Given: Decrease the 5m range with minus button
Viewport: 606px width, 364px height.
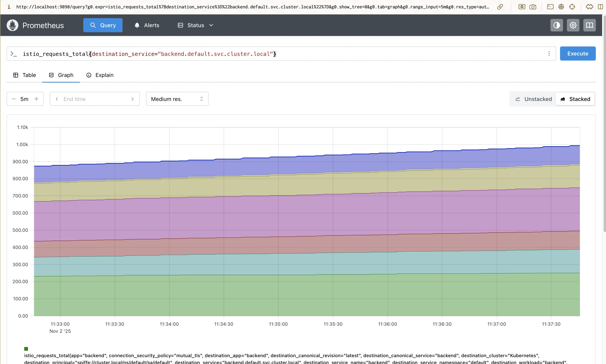Looking at the screenshot, I should (x=14, y=99).
